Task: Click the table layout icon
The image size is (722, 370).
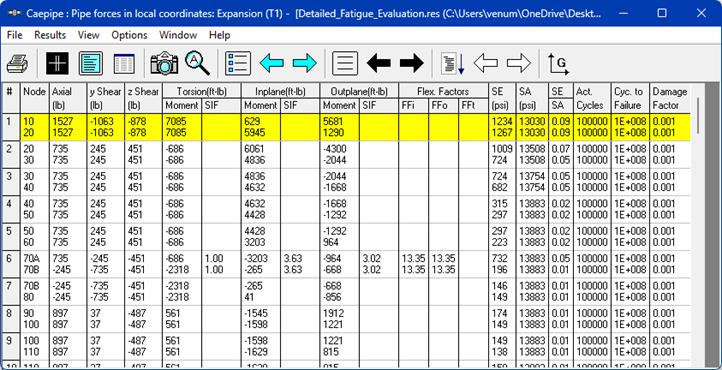Action: point(124,63)
